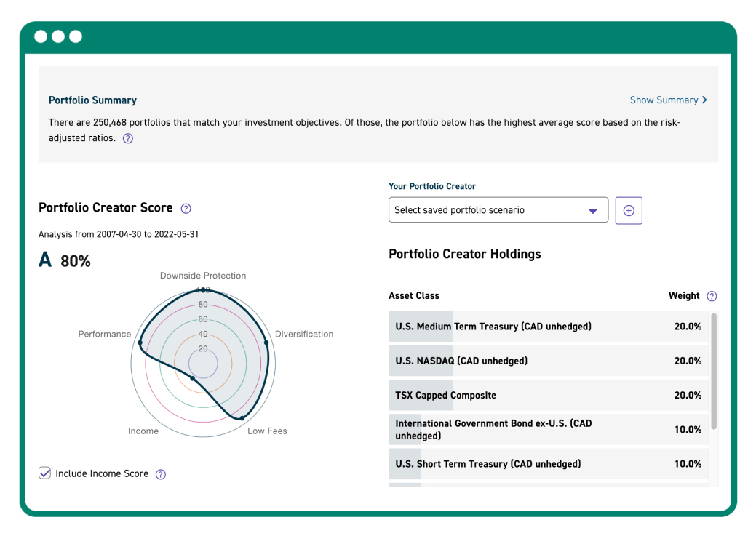
Task: Click the U.S. NASDAQ holding row
Action: tap(546, 360)
